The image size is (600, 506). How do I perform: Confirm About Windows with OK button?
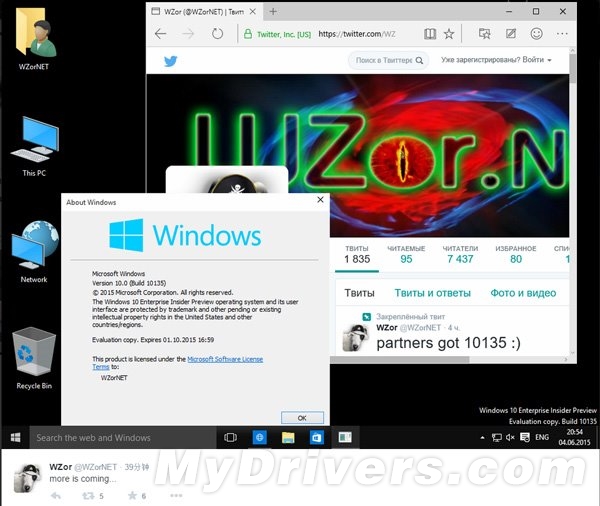click(x=302, y=418)
